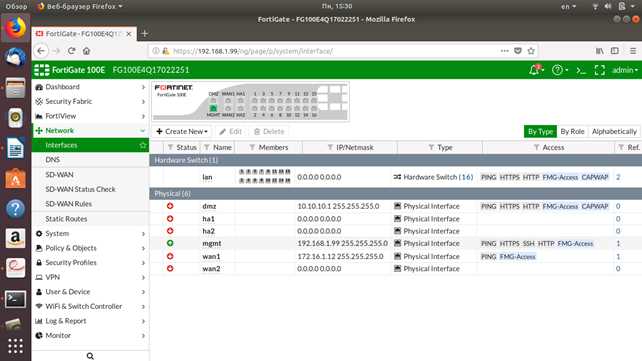
Task: Open the Create New dropdown
Action: [x=182, y=131]
